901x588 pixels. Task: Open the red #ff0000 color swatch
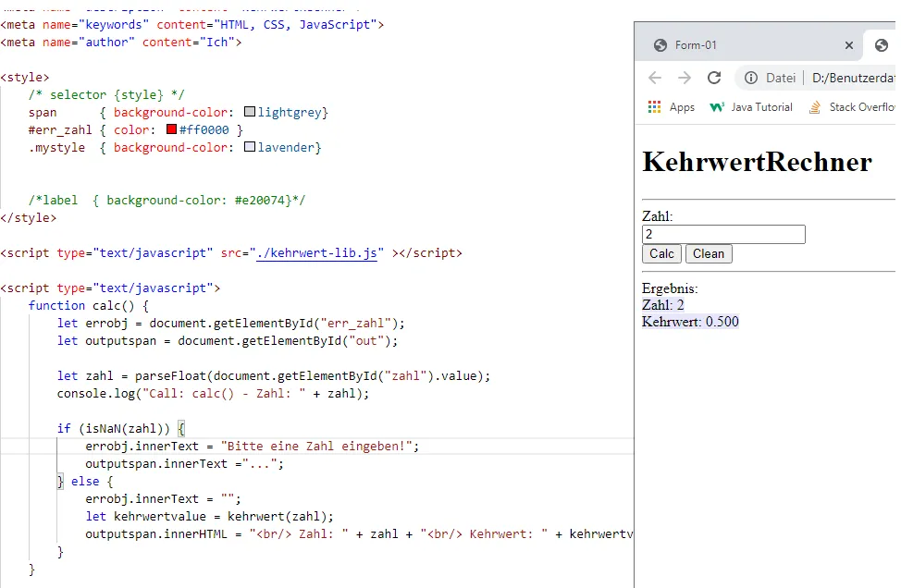click(x=171, y=129)
